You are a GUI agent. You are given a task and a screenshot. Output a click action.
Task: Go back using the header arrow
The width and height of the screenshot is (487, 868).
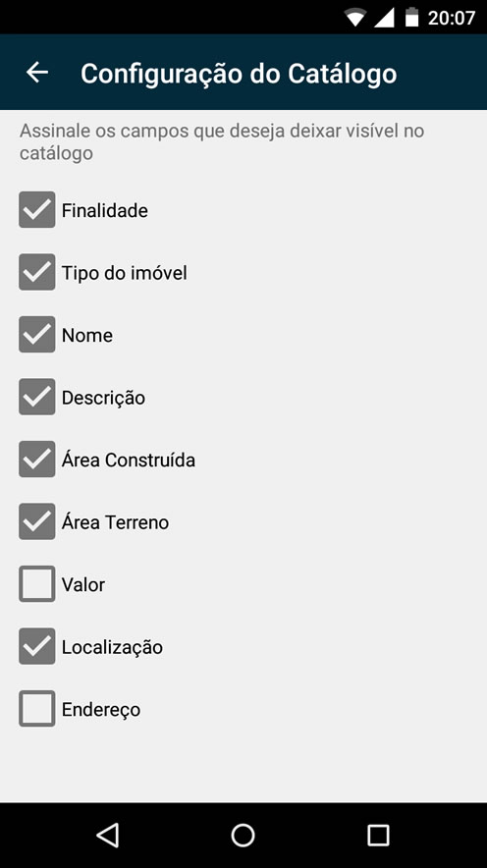pyautogui.click(x=37, y=73)
